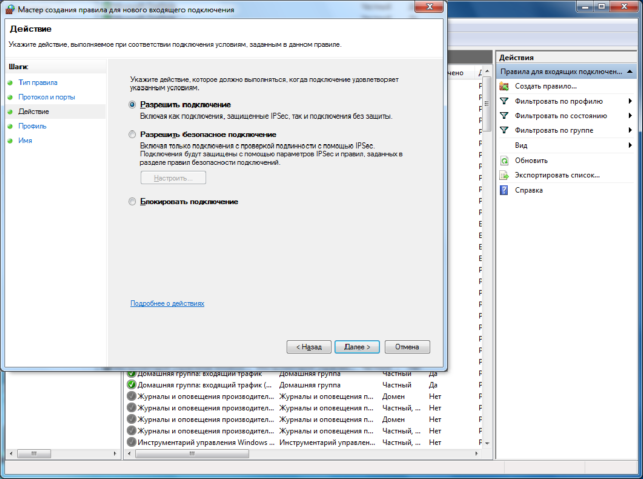Click left tree pane scroll right arrow
This screenshot has height=479, width=643.
115,454
